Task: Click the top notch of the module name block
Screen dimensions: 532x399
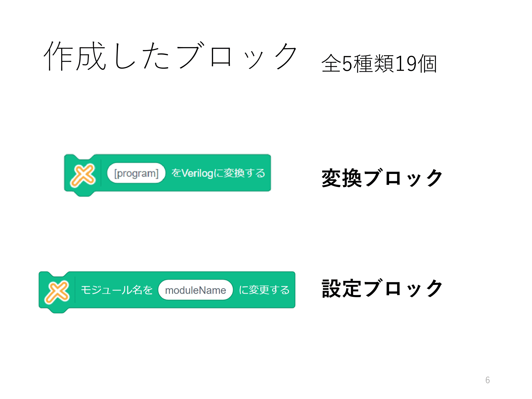Action: coord(59,274)
